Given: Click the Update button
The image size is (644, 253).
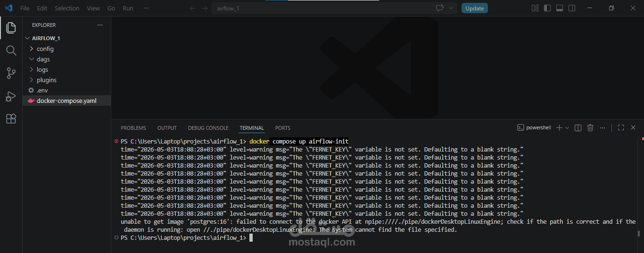Looking at the screenshot, I should click(475, 8).
